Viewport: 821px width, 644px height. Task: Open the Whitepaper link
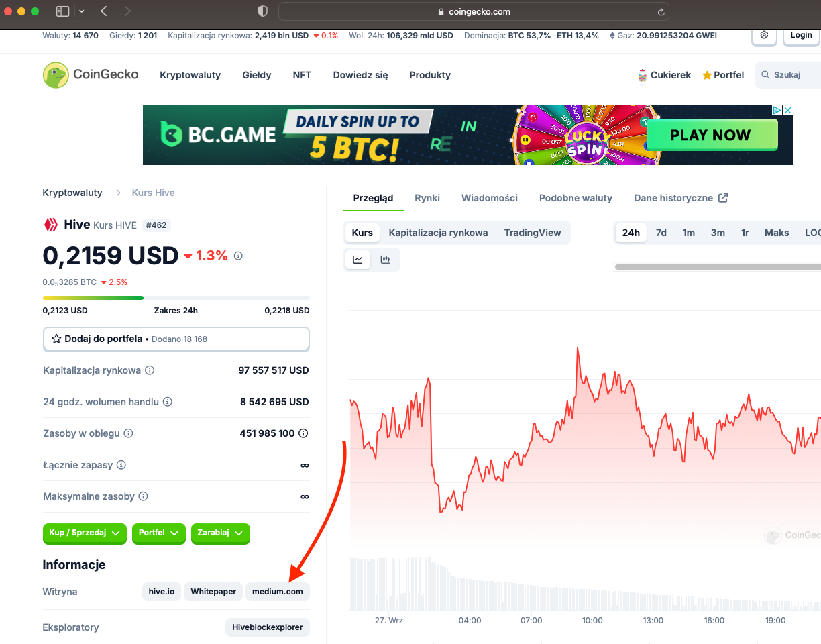(x=213, y=592)
